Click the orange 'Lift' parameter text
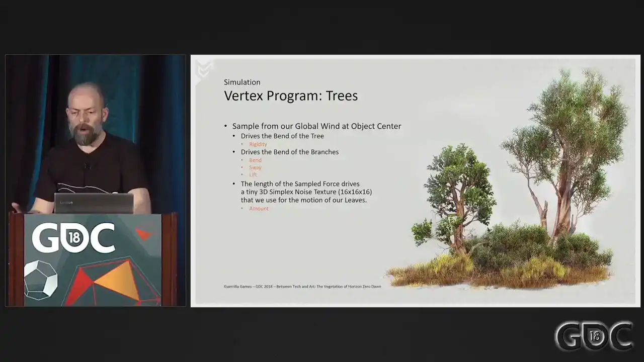This screenshot has width=644, height=362. click(x=253, y=174)
